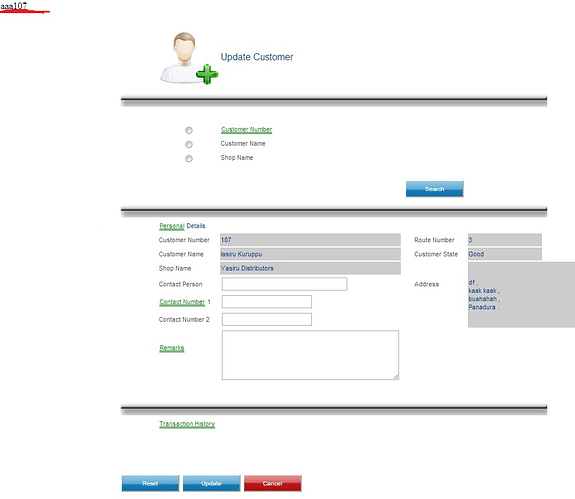Click the Route Number field
The width and height of the screenshot is (575, 499).
point(505,240)
